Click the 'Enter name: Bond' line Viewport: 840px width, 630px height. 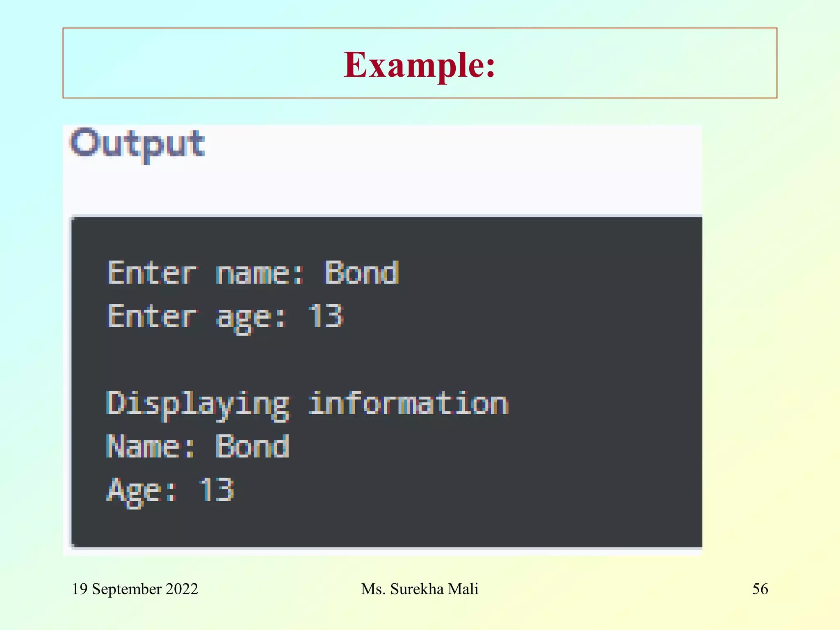[x=253, y=273]
